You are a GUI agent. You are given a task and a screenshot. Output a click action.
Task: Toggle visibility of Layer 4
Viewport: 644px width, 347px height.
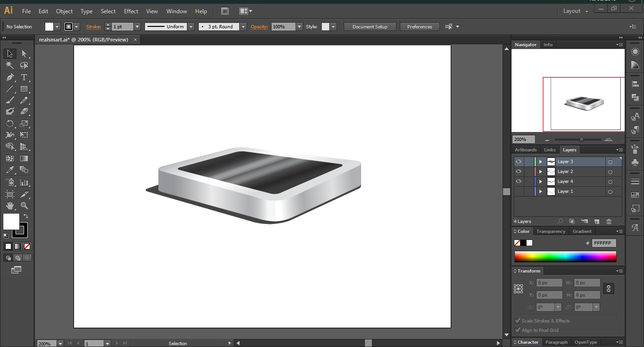click(x=519, y=182)
